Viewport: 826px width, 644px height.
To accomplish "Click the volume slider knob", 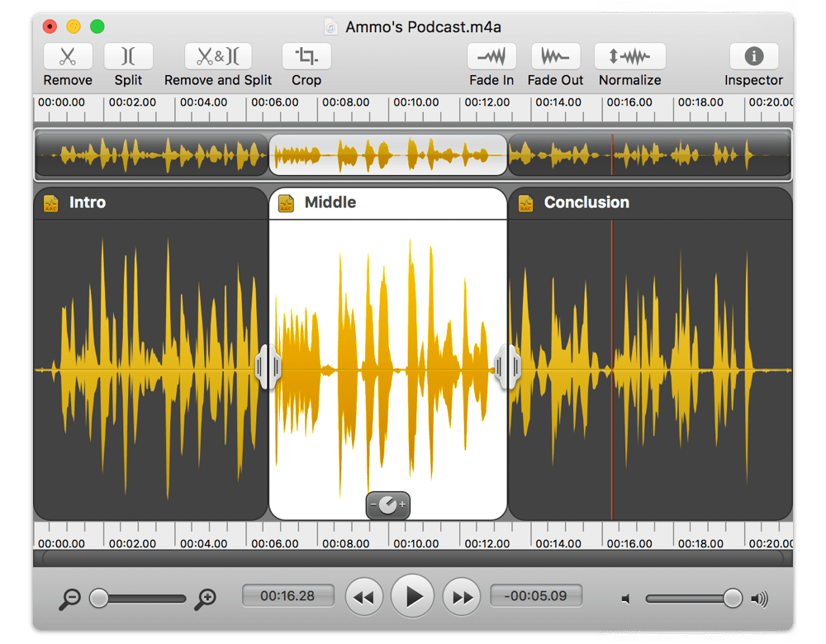I will tap(732, 599).
